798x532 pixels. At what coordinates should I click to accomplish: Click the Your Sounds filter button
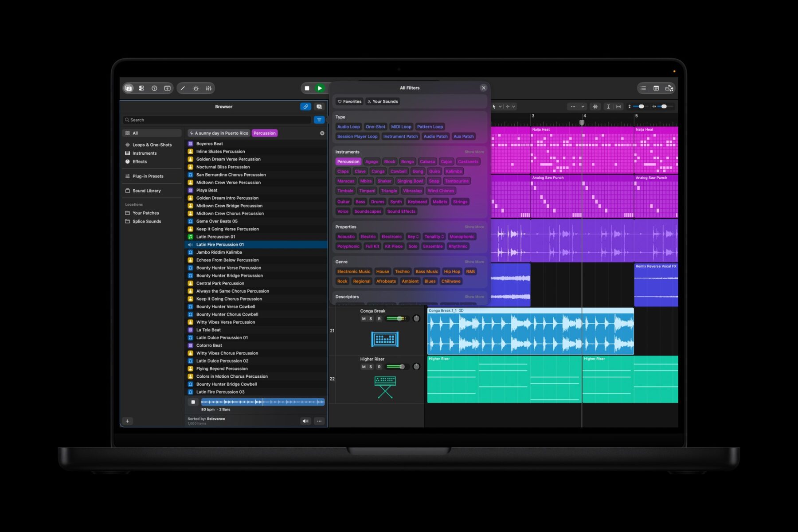click(382, 102)
